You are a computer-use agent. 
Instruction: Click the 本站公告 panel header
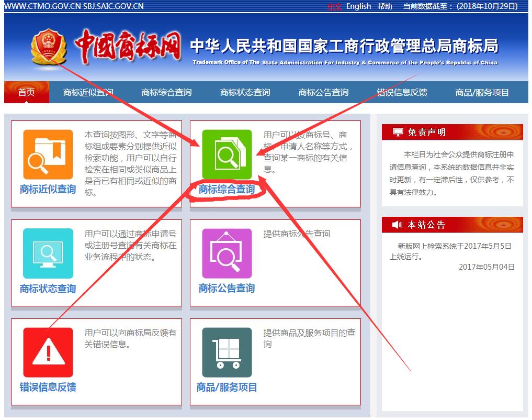tap(452, 225)
